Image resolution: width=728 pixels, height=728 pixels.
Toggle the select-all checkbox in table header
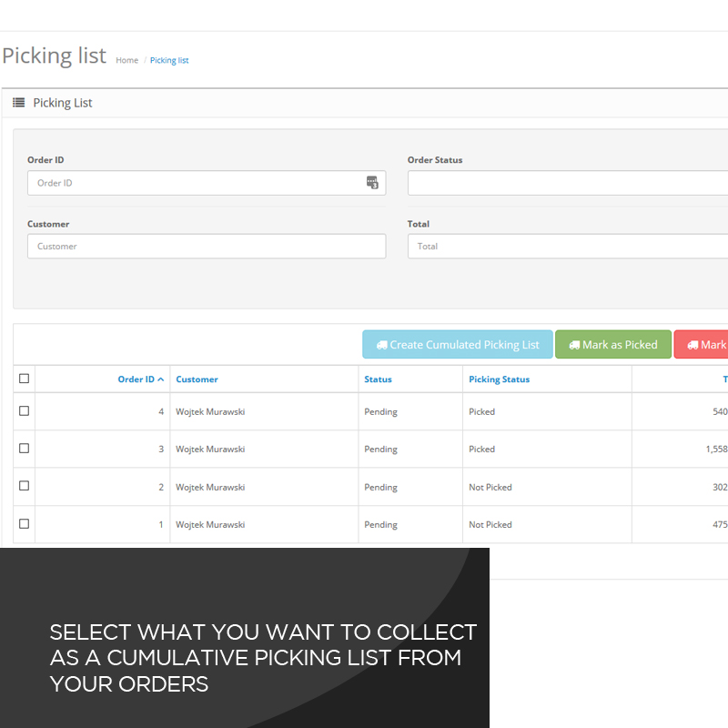(25, 379)
